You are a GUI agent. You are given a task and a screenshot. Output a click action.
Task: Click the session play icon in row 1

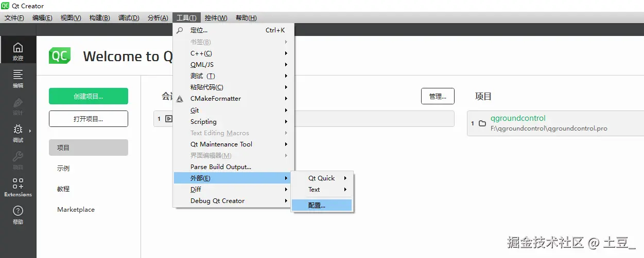[x=169, y=119]
